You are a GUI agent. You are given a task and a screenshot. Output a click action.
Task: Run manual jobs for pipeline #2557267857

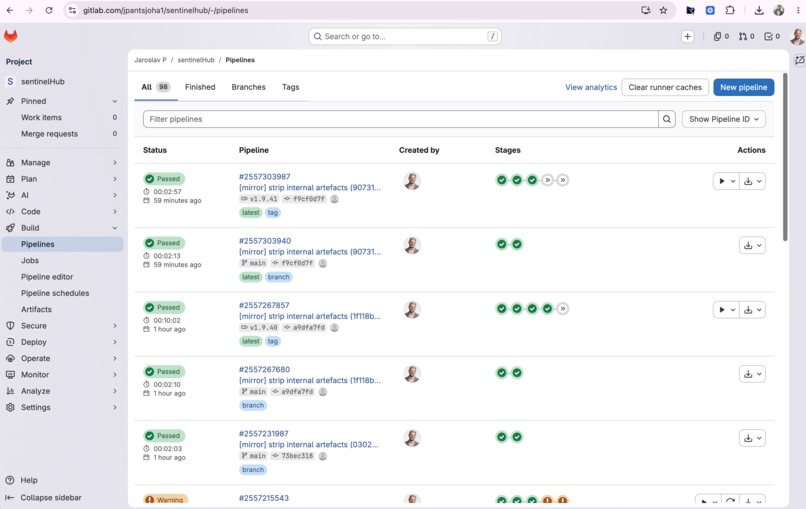[726, 310]
